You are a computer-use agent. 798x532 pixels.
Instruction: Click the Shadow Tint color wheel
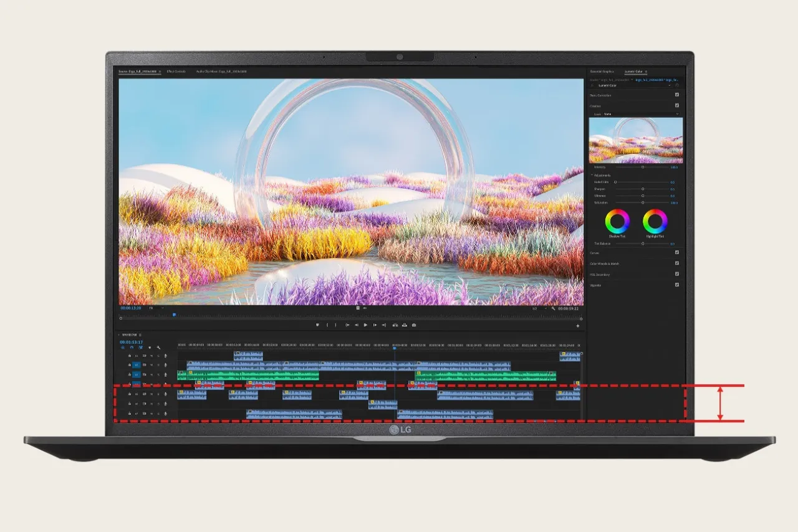coord(618,221)
